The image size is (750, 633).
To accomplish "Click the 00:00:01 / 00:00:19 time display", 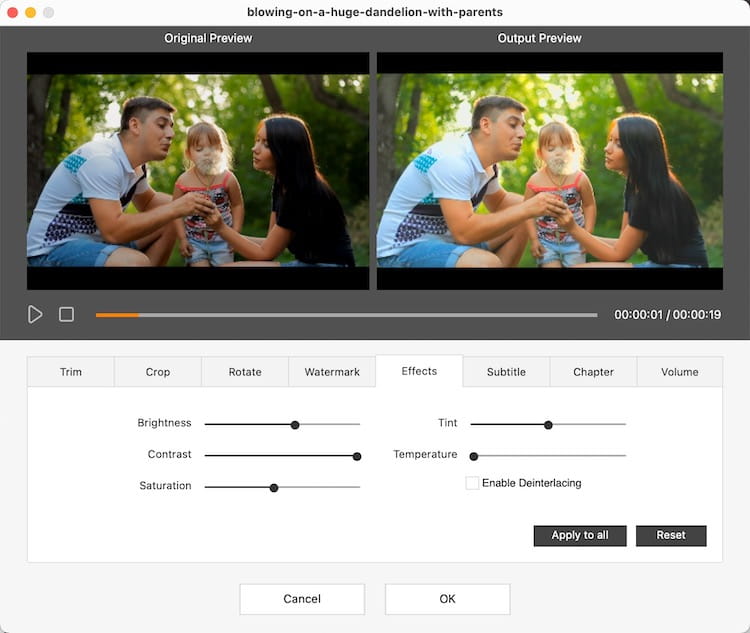I will pyautogui.click(x=667, y=314).
